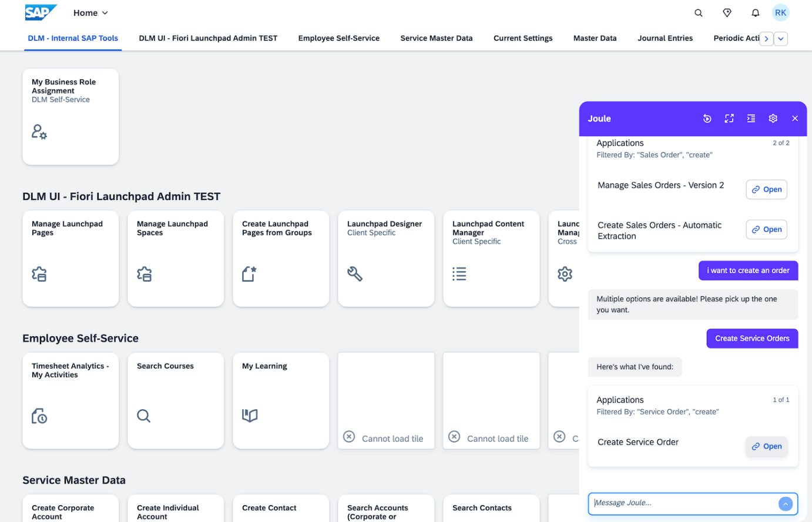Click the Launchpad Content Manager list icon
The image size is (812, 522).
(x=459, y=273)
